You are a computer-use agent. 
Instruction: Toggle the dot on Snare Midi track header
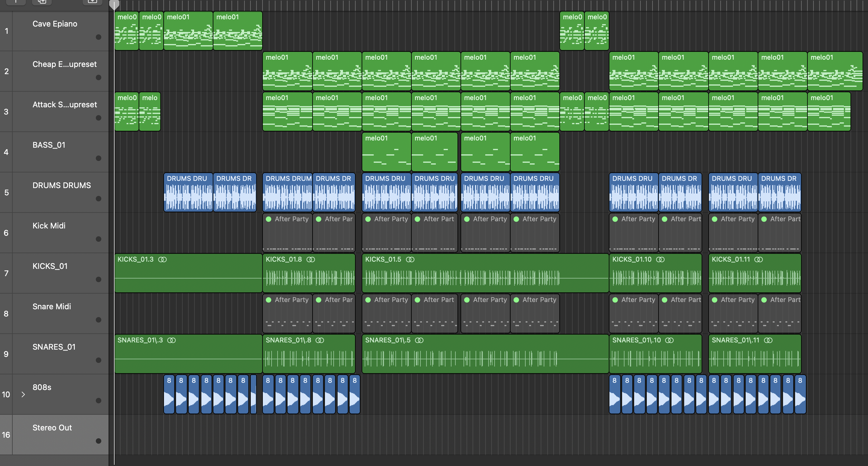(98, 320)
